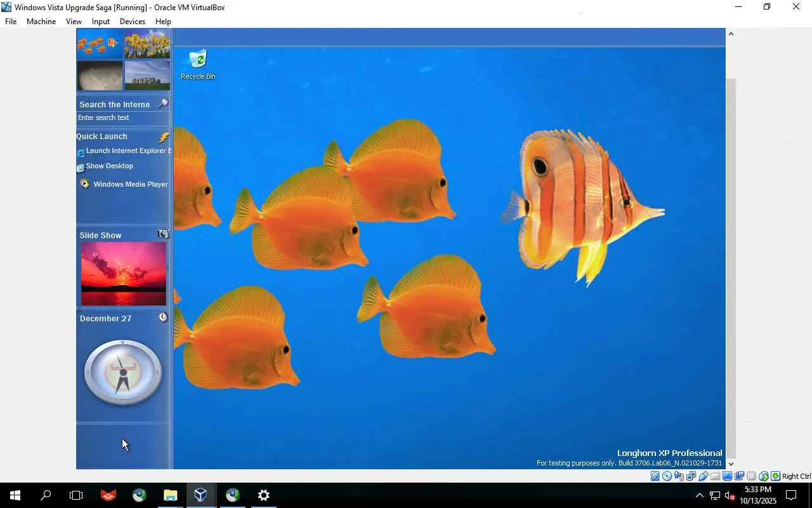Click the Right Ctrl host key label
This screenshot has height=508, width=812.
pyautogui.click(x=797, y=476)
